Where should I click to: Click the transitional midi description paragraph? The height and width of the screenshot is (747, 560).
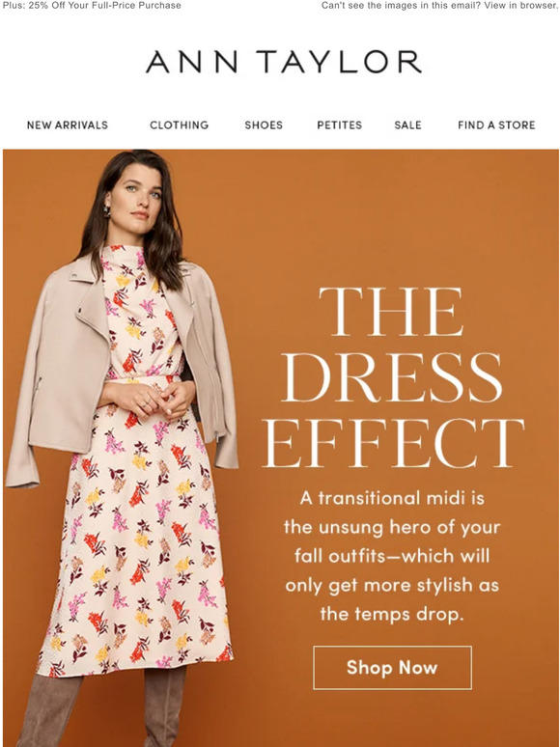click(x=392, y=556)
